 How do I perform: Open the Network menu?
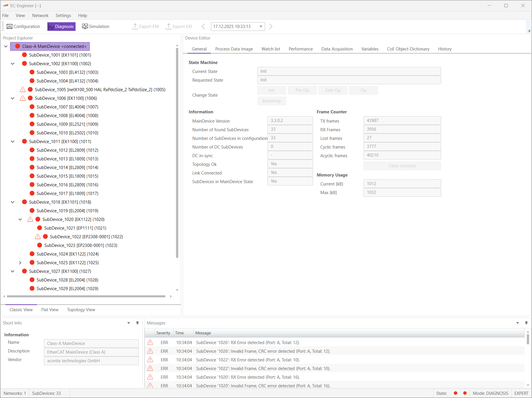[40, 16]
